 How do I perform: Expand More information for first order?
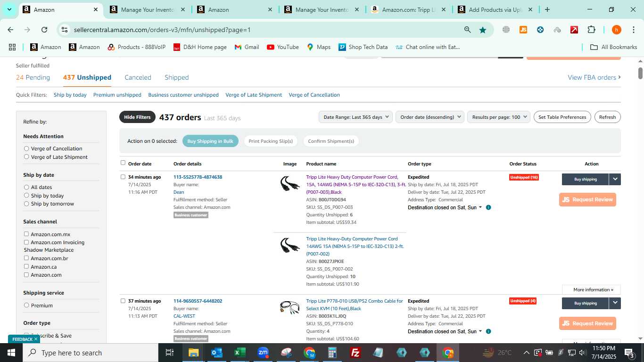tap(591, 290)
